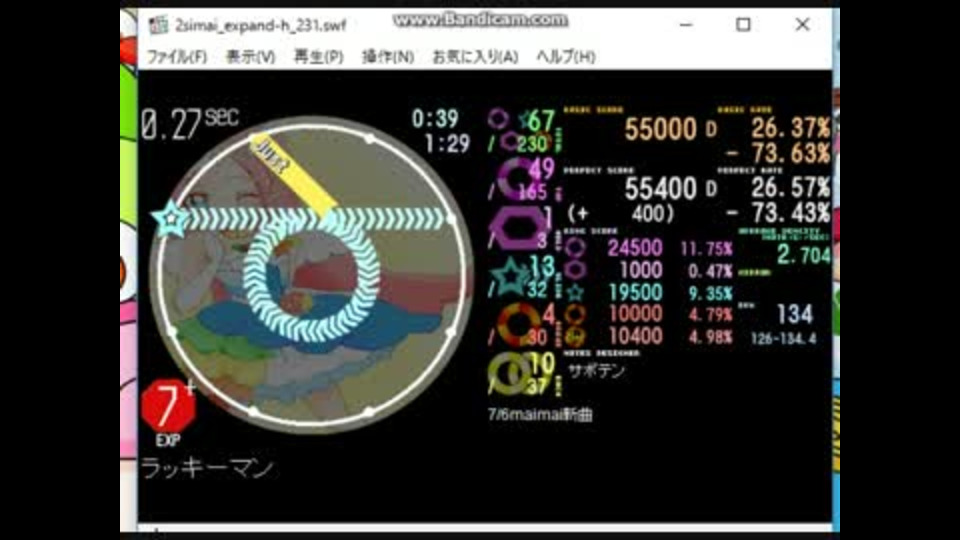Click the cyan star note on the ring
The height and width of the screenshot is (540, 960).
[x=170, y=219]
